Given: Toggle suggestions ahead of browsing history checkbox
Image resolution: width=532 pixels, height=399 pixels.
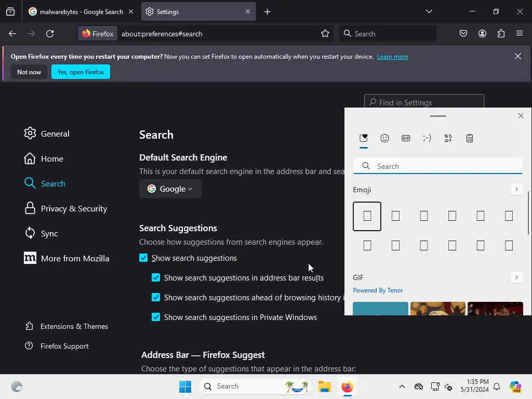Looking at the screenshot, I should pyautogui.click(x=156, y=297).
